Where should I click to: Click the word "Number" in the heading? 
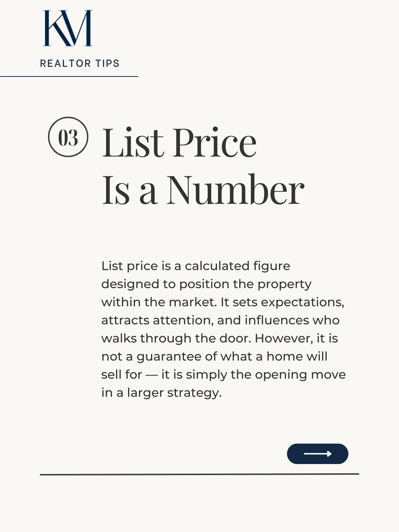pyautogui.click(x=236, y=190)
